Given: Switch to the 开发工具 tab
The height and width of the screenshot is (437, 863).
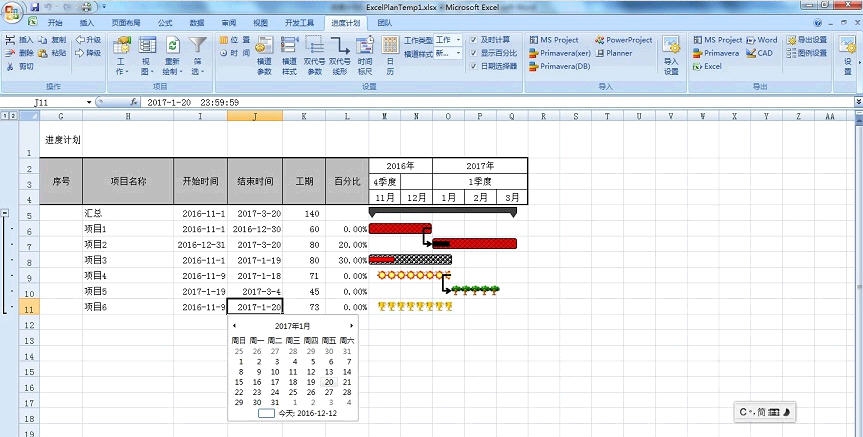Looking at the screenshot, I should point(299,23).
